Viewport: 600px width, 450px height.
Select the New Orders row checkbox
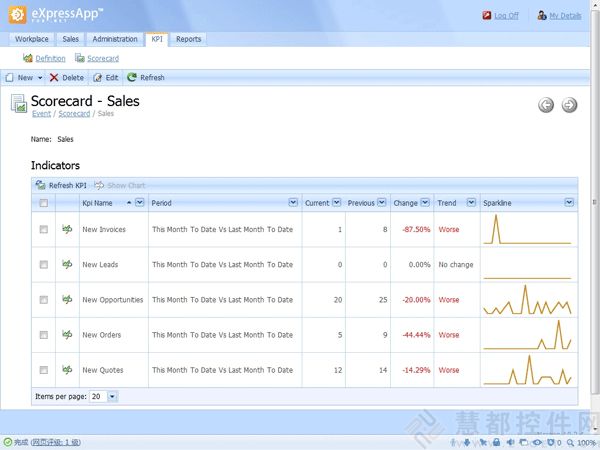pos(44,335)
